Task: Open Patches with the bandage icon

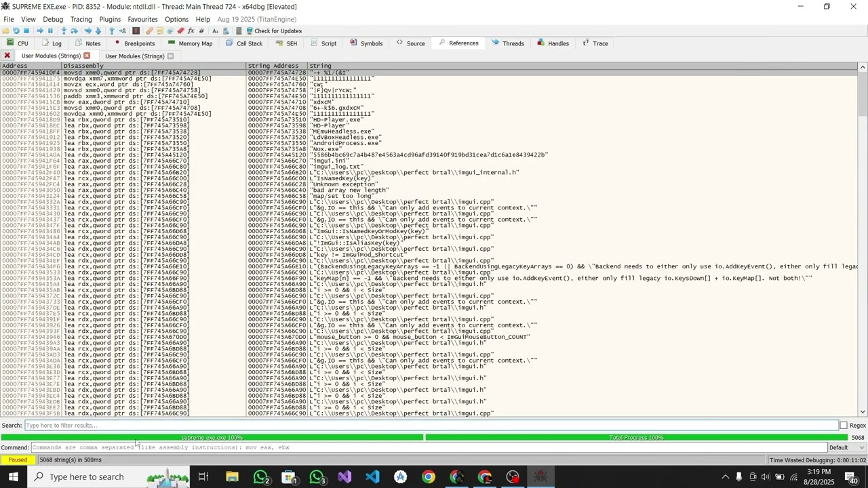Action: [149, 30]
